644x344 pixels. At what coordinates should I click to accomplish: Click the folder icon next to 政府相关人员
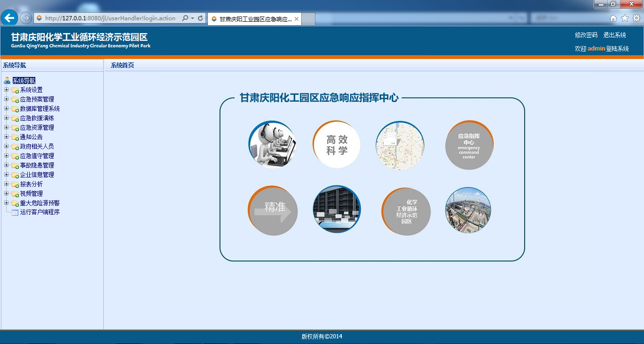(15, 147)
